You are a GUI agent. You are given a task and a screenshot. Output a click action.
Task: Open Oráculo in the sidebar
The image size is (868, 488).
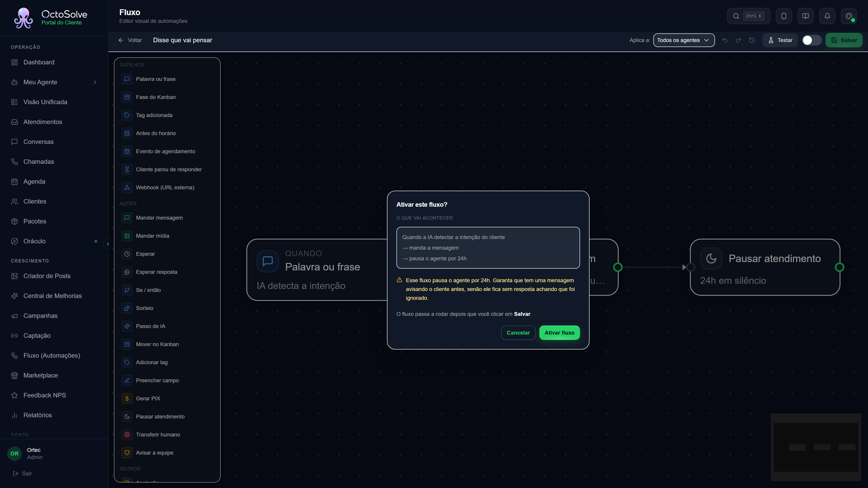pyautogui.click(x=54, y=241)
